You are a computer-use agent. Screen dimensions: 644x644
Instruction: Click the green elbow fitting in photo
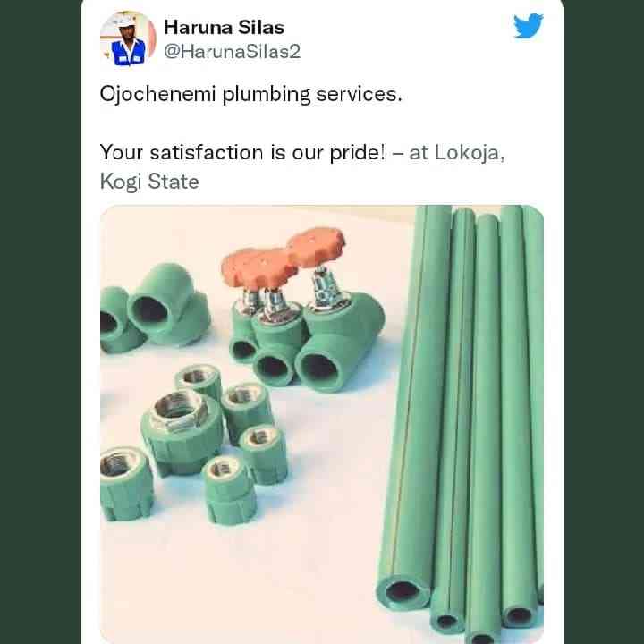click(168, 303)
